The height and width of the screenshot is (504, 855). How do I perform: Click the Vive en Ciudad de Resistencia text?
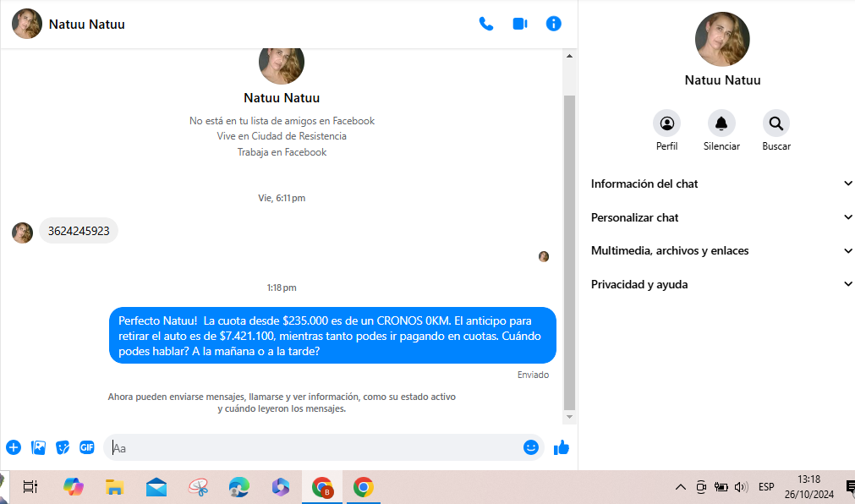[x=282, y=136]
